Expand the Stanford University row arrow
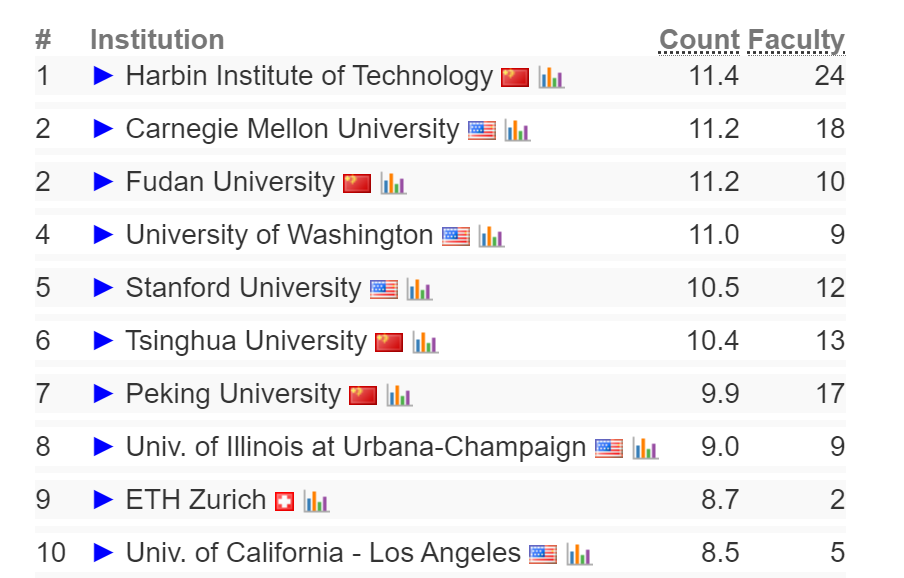This screenshot has width=904, height=578. (103, 288)
